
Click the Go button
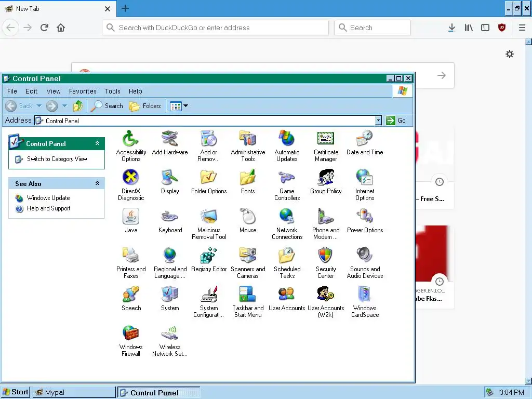tap(396, 121)
